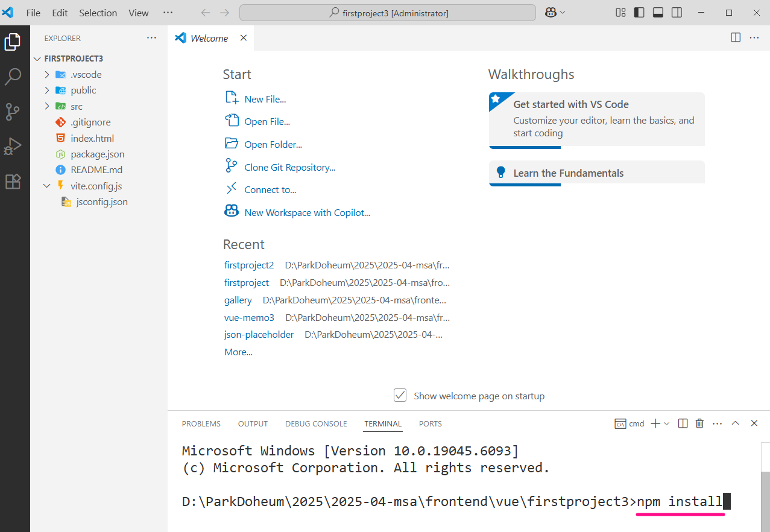Open the Search view in activity bar

[x=13, y=77]
